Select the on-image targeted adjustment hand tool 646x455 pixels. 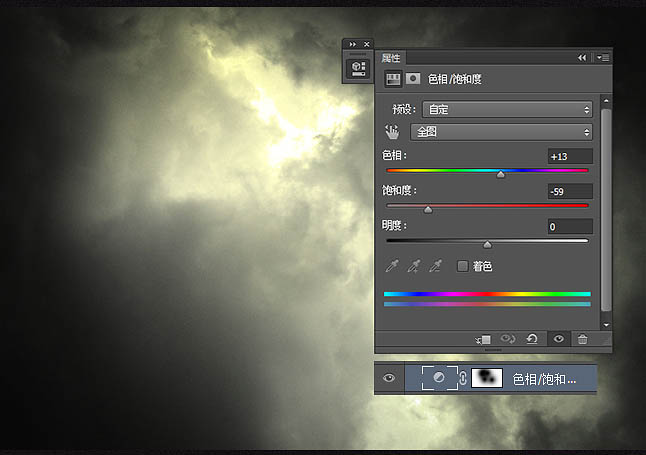391,132
